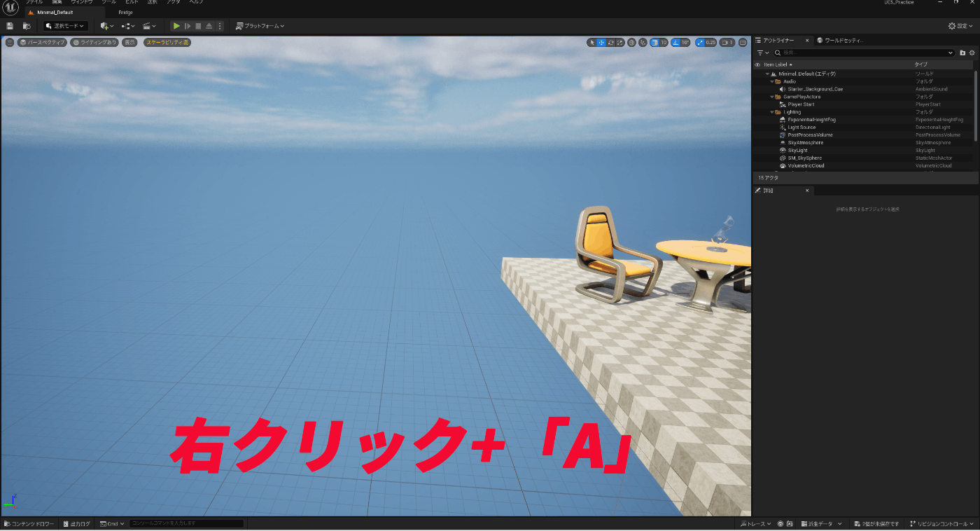Switch to the Bridge tab

pyautogui.click(x=125, y=12)
